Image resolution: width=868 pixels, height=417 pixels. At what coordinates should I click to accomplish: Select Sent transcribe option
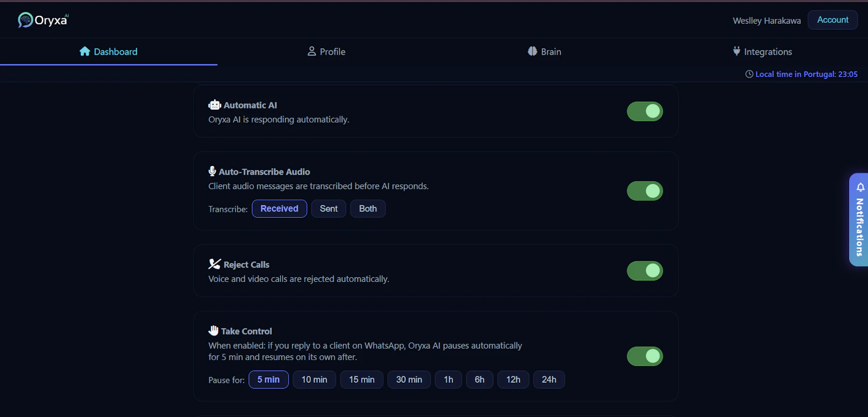tap(329, 209)
